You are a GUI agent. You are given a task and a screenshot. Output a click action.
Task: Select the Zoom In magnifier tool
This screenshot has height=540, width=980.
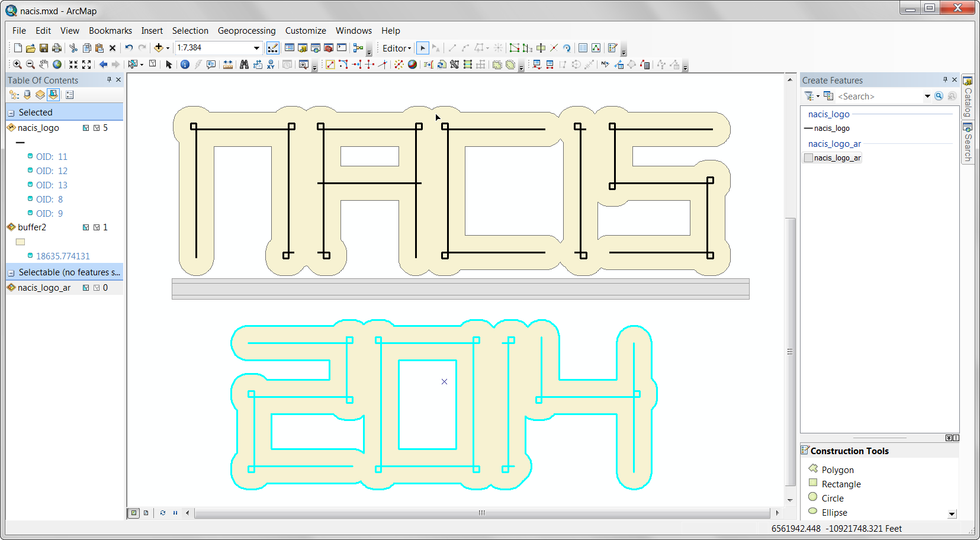tap(18, 65)
